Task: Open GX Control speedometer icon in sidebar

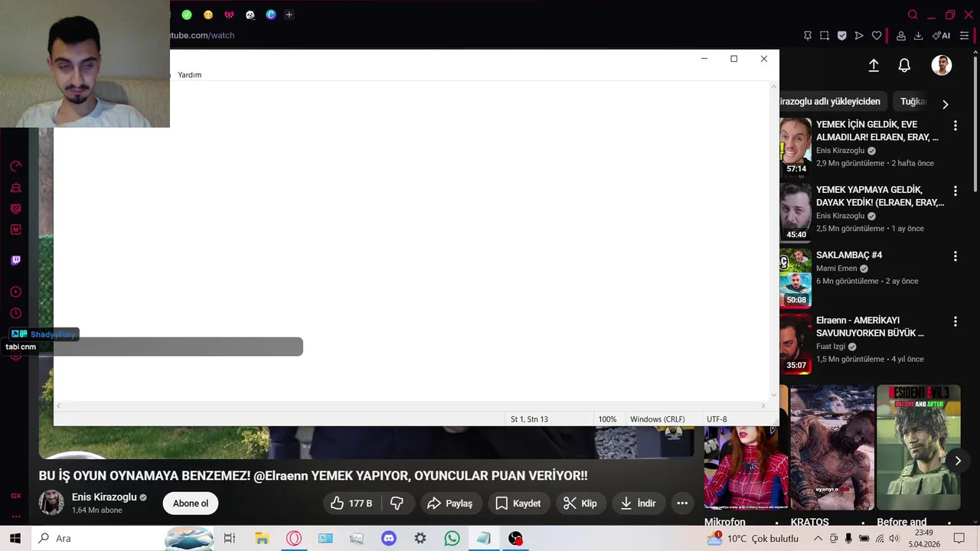Action: (15, 166)
